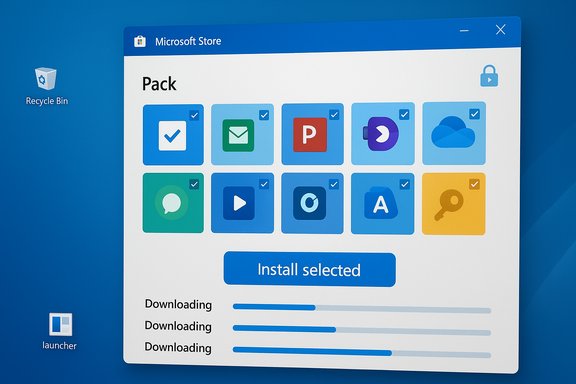Select the blue letter A app tile
This screenshot has height=384, width=576.
(382, 204)
